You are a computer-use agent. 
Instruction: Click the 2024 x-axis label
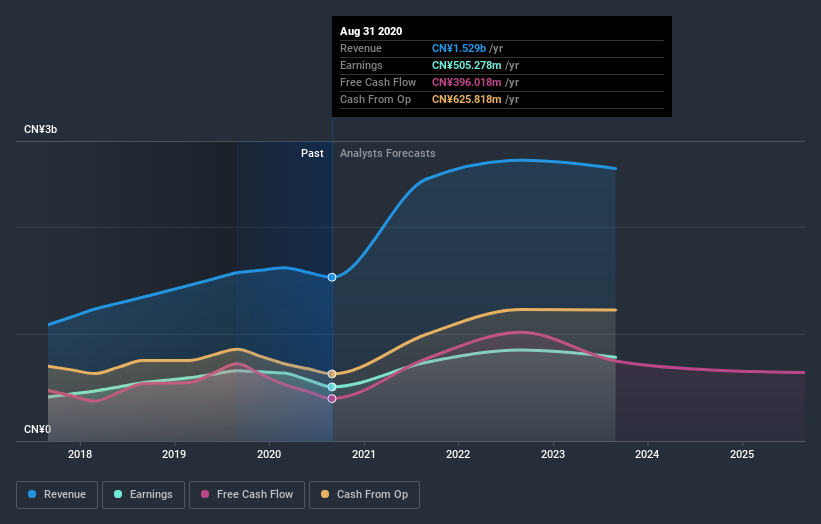[647, 454]
